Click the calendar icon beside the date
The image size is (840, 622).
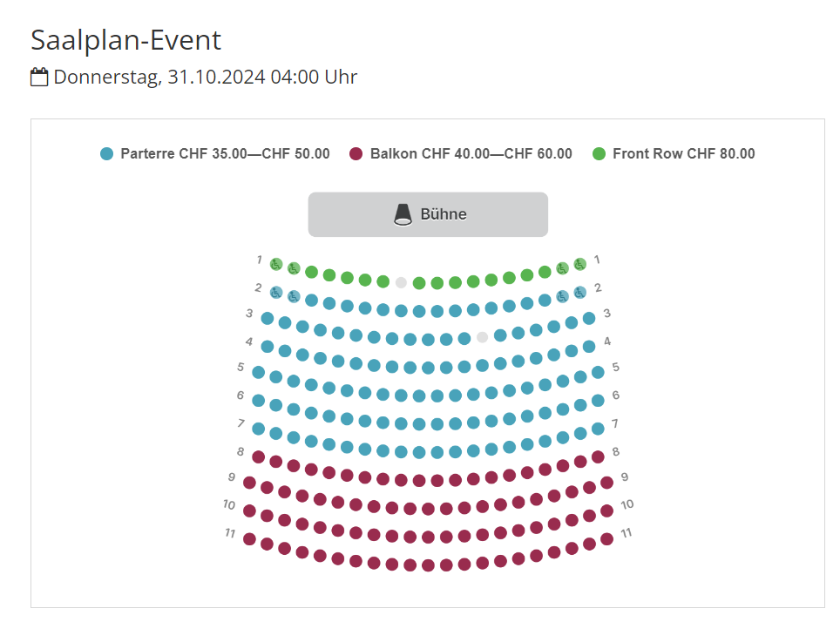(x=39, y=77)
